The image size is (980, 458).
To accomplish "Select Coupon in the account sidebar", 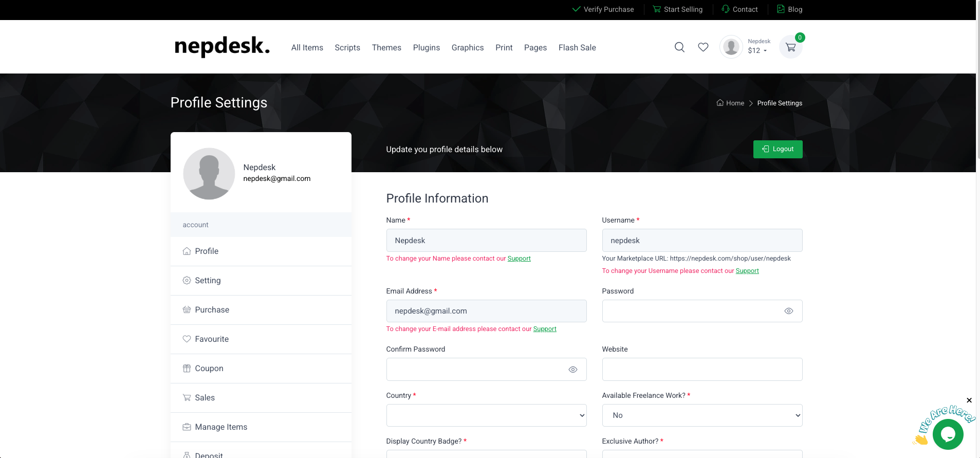I will coord(209,369).
